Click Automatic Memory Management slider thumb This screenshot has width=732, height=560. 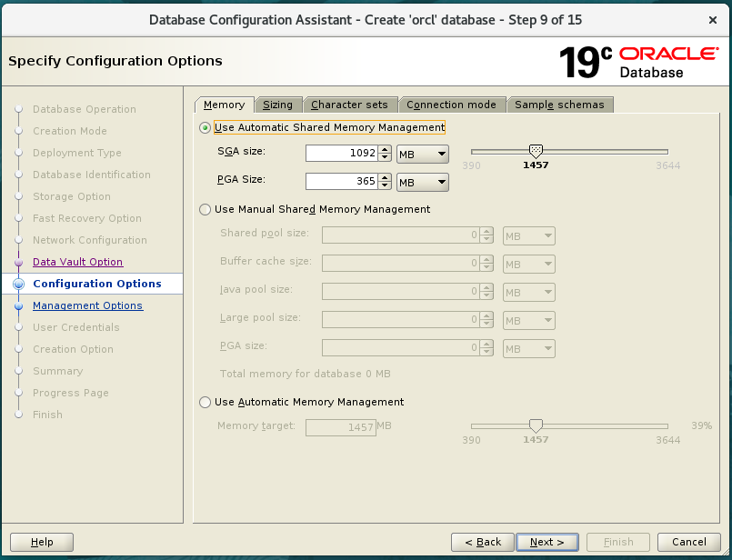(536, 425)
